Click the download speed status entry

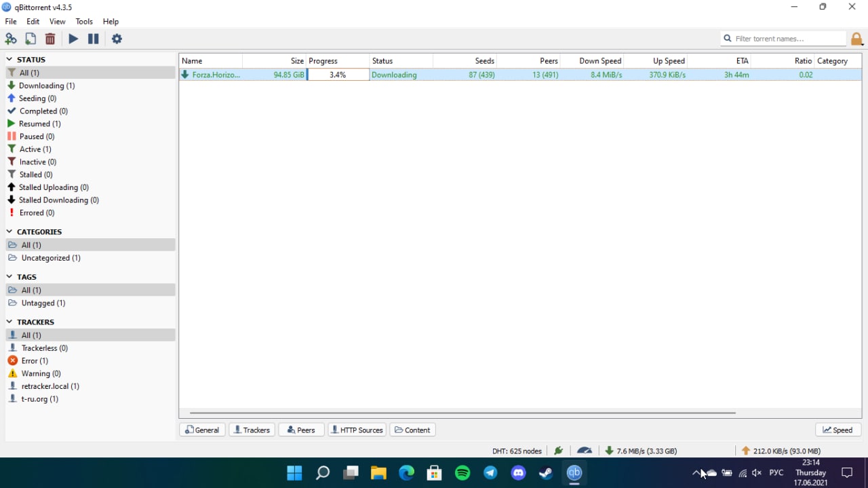641,451
